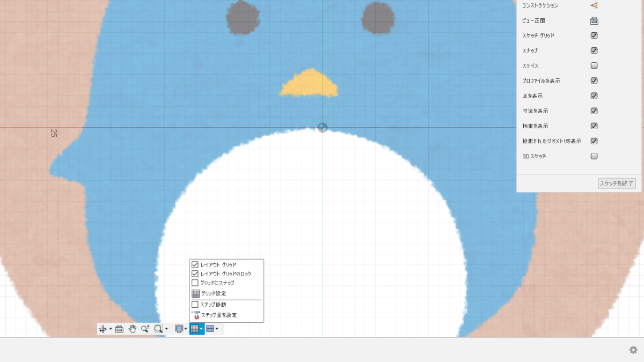Collapse the Grid and Snaps dropdown arrow

[x=201, y=329]
